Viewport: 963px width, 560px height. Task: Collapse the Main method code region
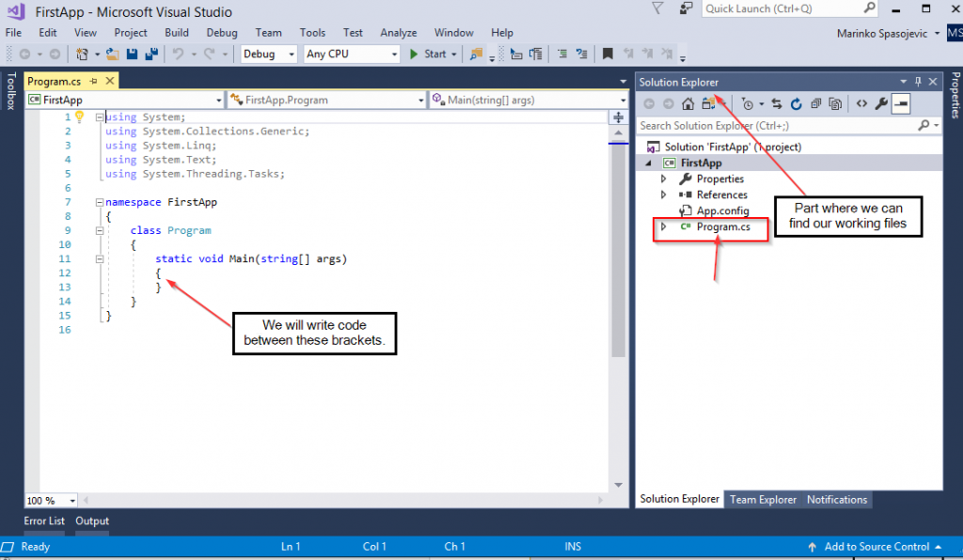100,258
